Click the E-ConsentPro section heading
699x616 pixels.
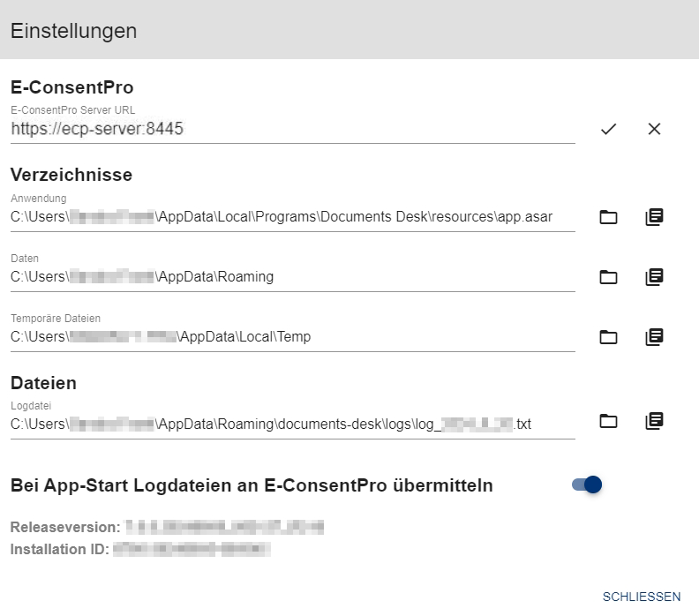click(x=71, y=87)
